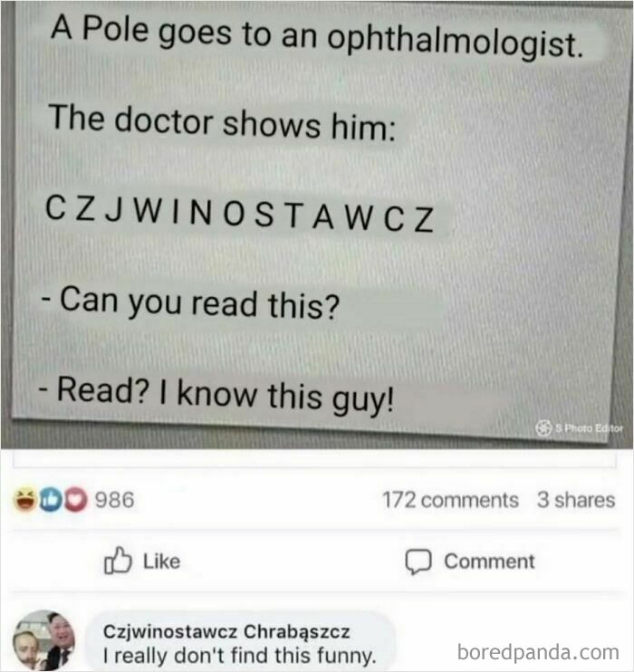Click the red heart Love reaction icon
The width and height of the screenshot is (634, 672).
(x=75, y=500)
